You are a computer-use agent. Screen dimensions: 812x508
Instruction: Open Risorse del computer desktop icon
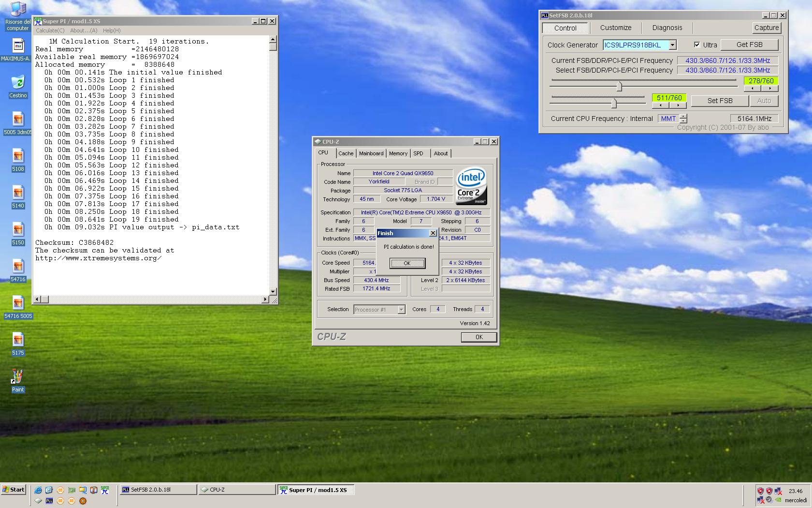(x=18, y=16)
